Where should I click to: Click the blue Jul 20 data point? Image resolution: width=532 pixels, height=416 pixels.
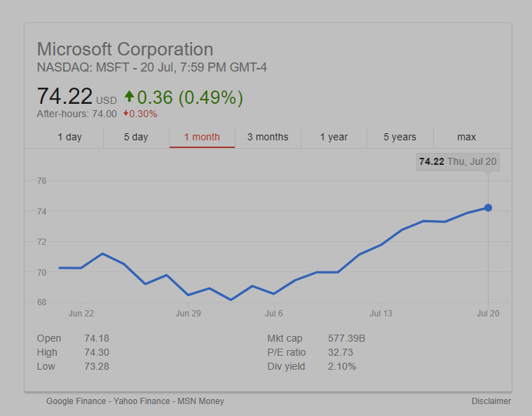click(489, 208)
